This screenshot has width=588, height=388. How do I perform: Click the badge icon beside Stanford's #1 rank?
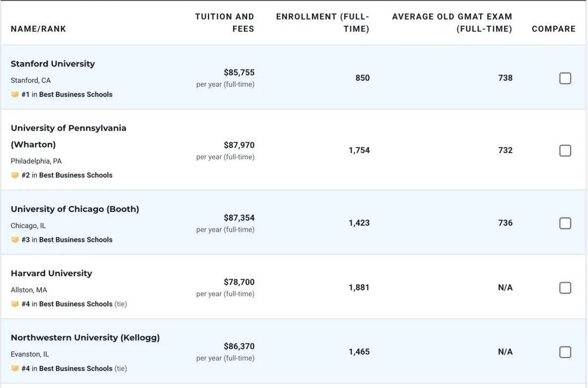(x=15, y=94)
